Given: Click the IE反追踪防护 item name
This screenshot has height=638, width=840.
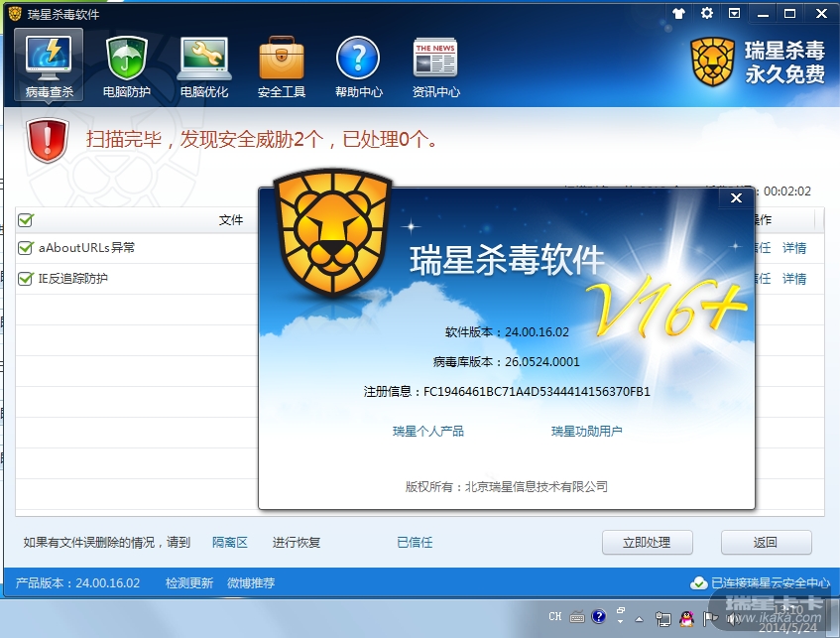Looking at the screenshot, I should coord(72,278).
